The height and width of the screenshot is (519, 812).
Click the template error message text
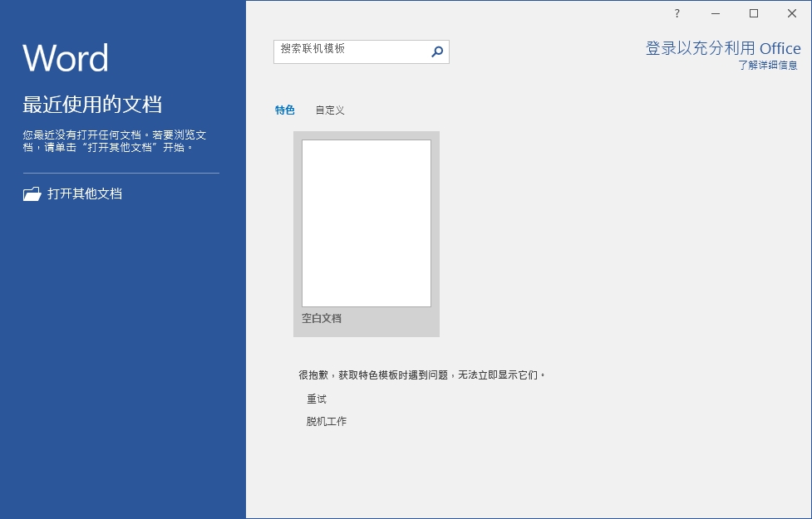point(422,375)
